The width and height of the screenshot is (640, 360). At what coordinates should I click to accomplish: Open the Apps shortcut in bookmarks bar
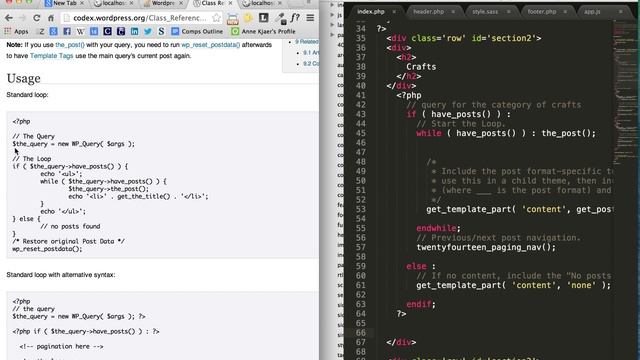coord(16,31)
